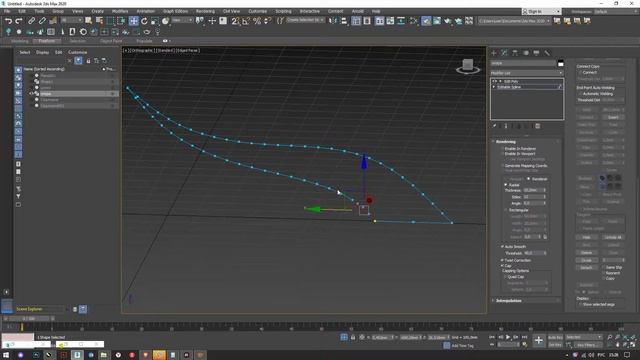Toggle the Automatic Welding checkbox

[x=580, y=93]
